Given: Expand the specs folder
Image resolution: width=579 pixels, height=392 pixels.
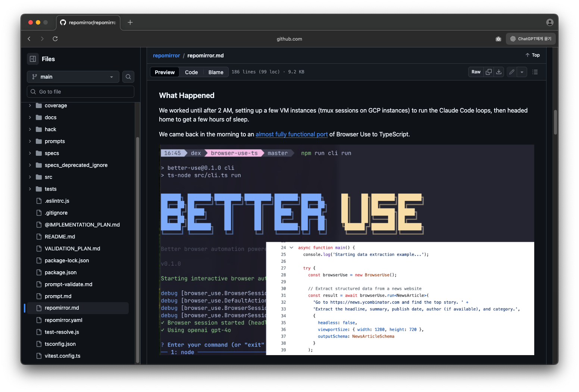Looking at the screenshot, I should 30,153.
